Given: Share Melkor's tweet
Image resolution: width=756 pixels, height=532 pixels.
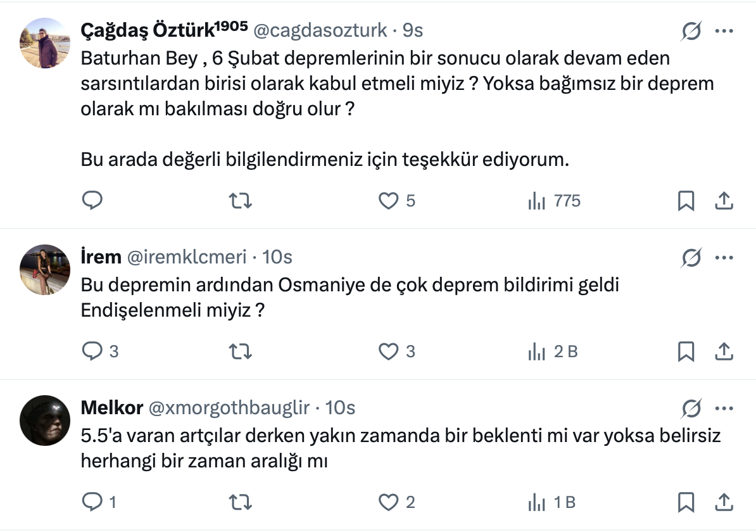Looking at the screenshot, I should click(x=724, y=502).
